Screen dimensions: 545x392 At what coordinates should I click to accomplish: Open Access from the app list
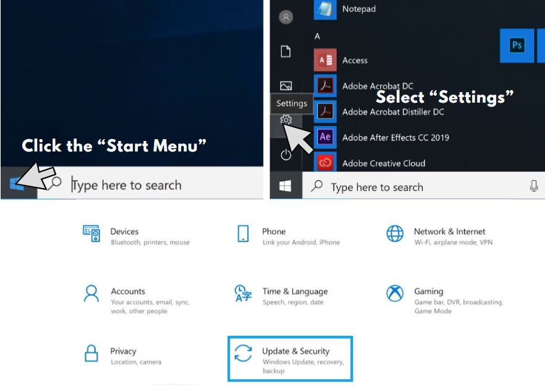[341, 60]
